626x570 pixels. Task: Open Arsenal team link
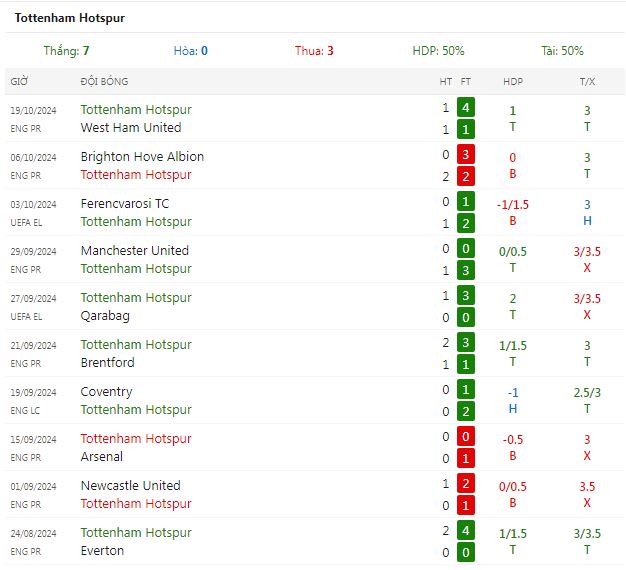101,457
